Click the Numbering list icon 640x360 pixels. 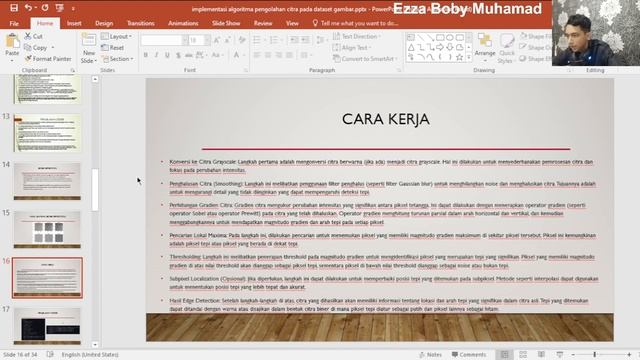click(273, 40)
